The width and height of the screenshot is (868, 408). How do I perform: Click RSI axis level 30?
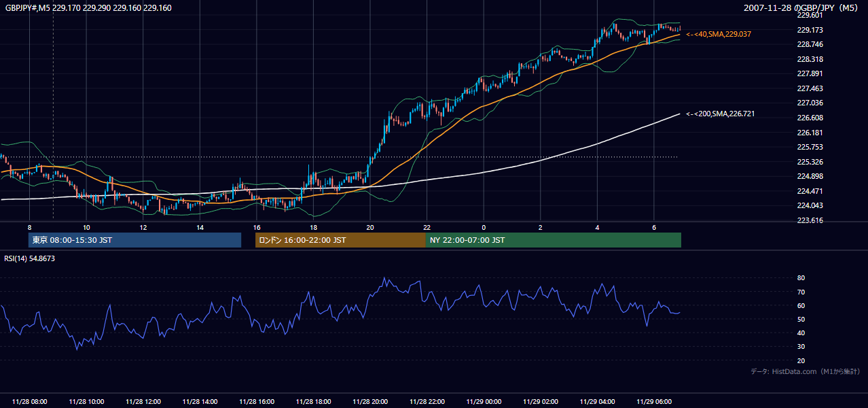[801, 346]
